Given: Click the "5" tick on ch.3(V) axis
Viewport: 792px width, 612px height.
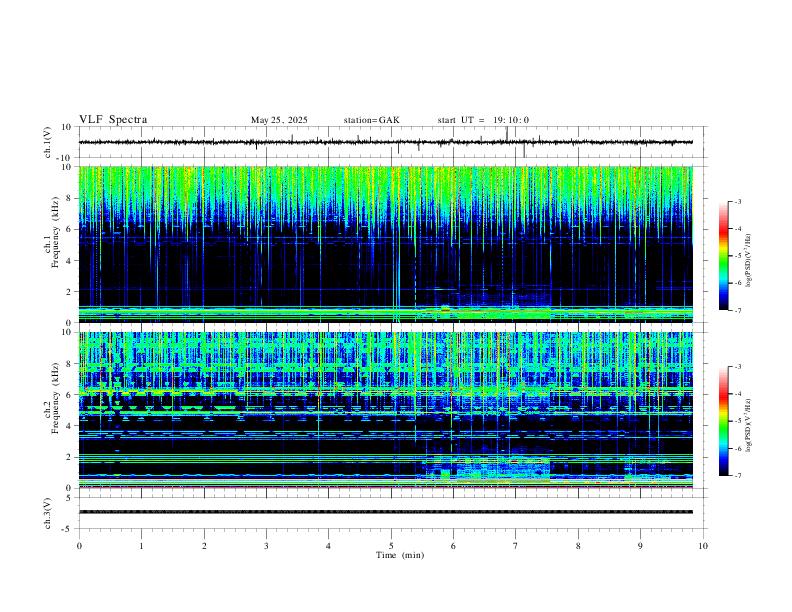Looking at the screenshot, I should pos(70,497).
